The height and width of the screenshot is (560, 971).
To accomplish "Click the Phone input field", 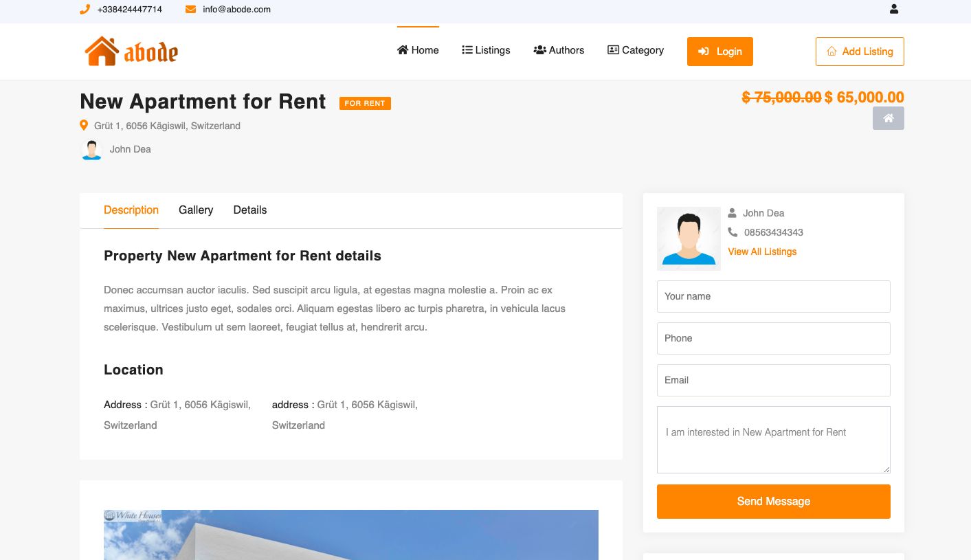I will 773,338.
